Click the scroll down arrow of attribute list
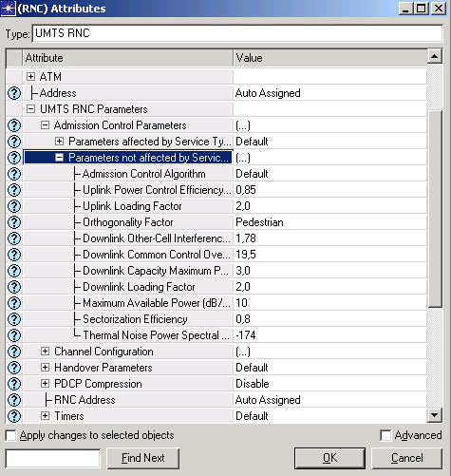451x476 pixels. coord(435,415)
